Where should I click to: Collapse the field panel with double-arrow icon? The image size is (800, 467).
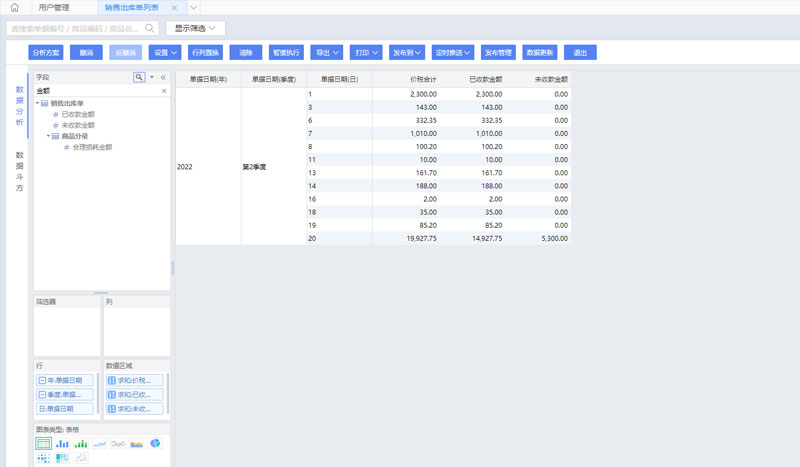[x=163, y=77]
